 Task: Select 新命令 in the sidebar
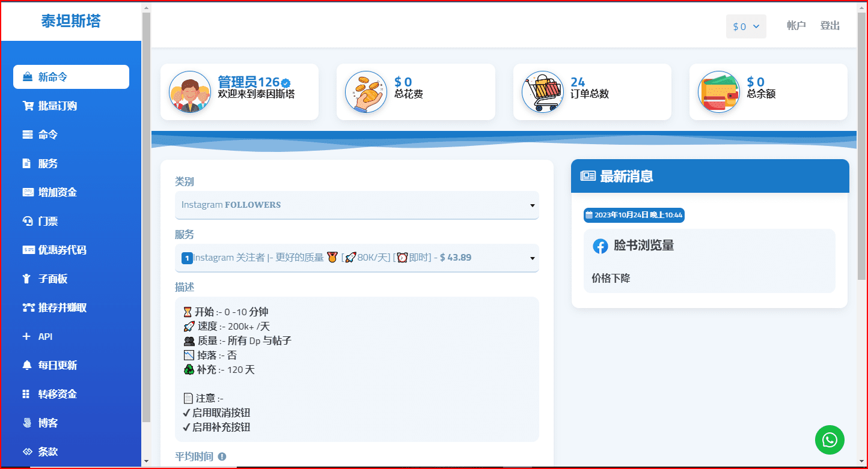click(71, 77)
